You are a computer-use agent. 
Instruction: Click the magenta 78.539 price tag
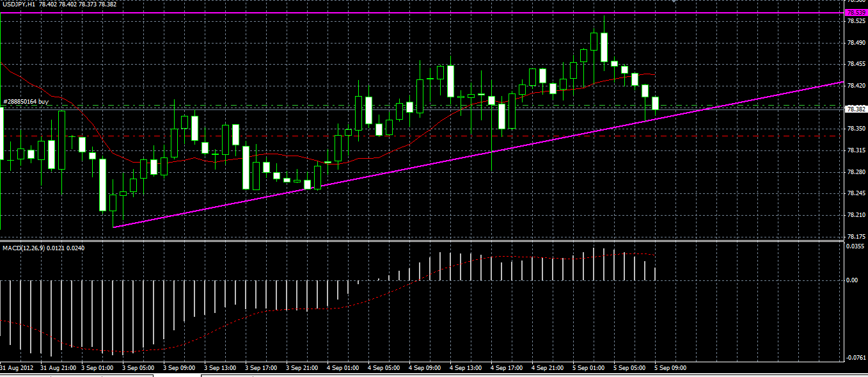coord(856,12)
